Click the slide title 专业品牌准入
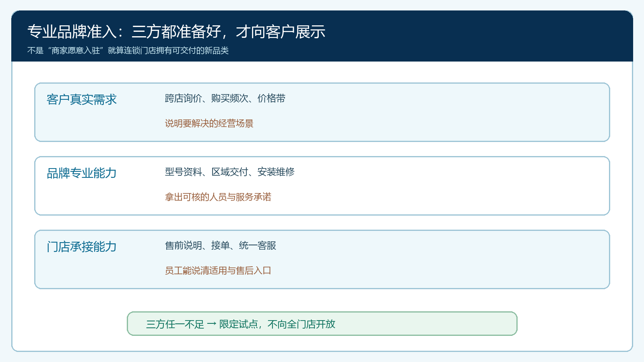644x362 pixels. click(x=176, y=32)
